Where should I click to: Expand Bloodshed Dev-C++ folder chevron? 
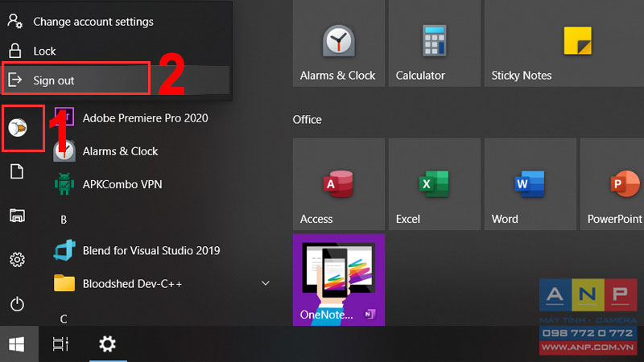pos(266,283)
